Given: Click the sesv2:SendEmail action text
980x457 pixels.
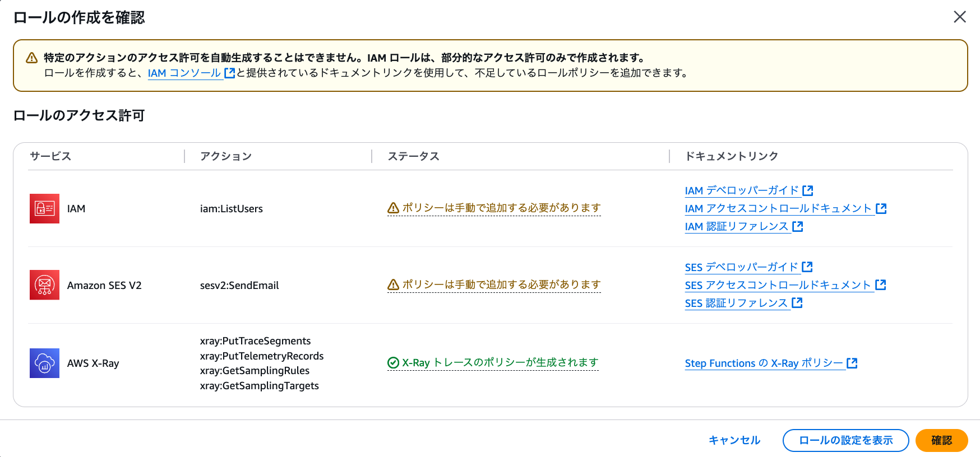Looking at the screenshot, I should point(239,286).
